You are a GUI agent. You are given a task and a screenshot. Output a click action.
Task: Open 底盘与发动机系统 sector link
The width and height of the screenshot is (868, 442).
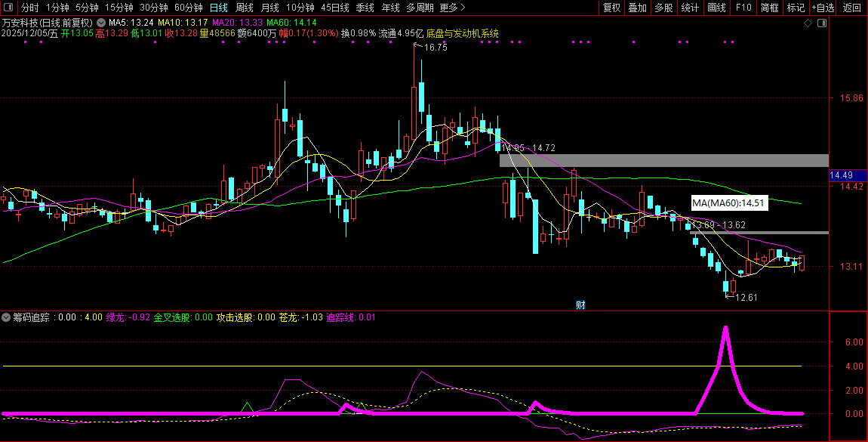(x=462, y=34)
